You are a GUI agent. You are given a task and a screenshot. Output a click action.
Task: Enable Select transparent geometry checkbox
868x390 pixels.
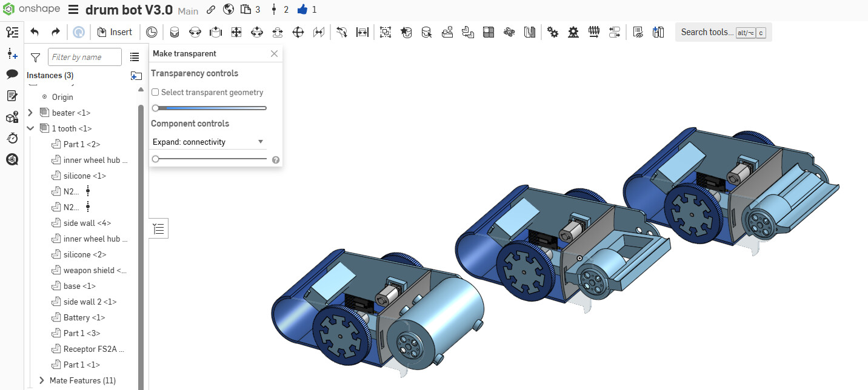tap(155, 93)
